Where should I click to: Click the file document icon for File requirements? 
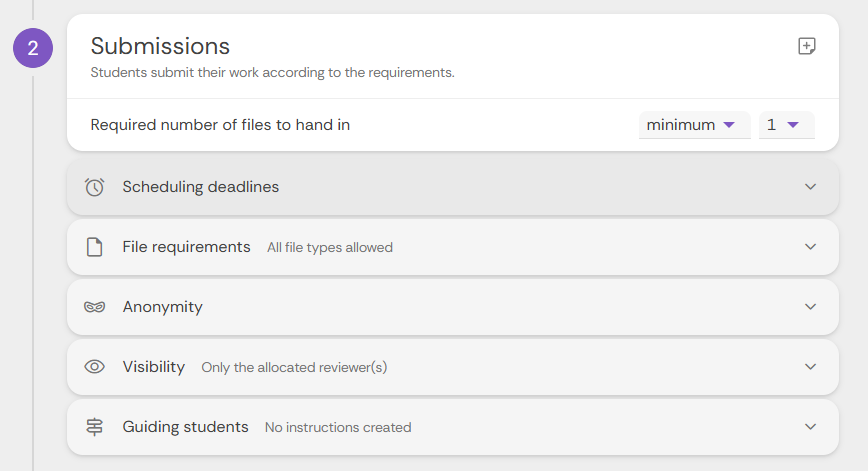click(x=95, y=247)
